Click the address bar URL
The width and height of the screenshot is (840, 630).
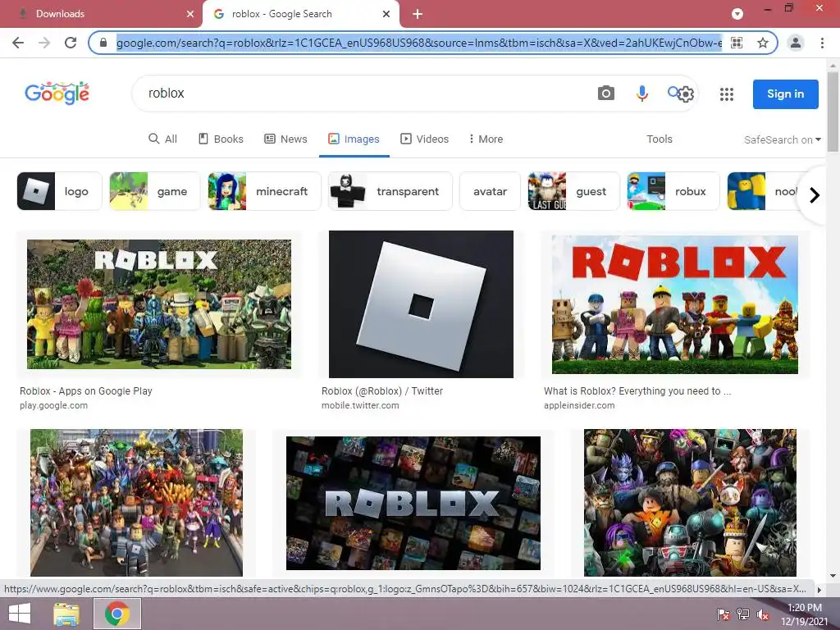419,43
